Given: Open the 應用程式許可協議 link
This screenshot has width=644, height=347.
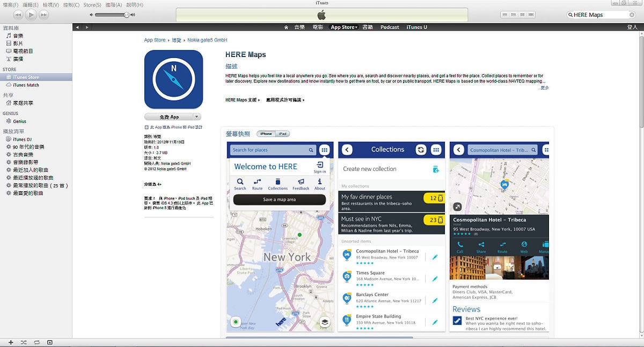Looking at the screenshot, I should 285,100.
